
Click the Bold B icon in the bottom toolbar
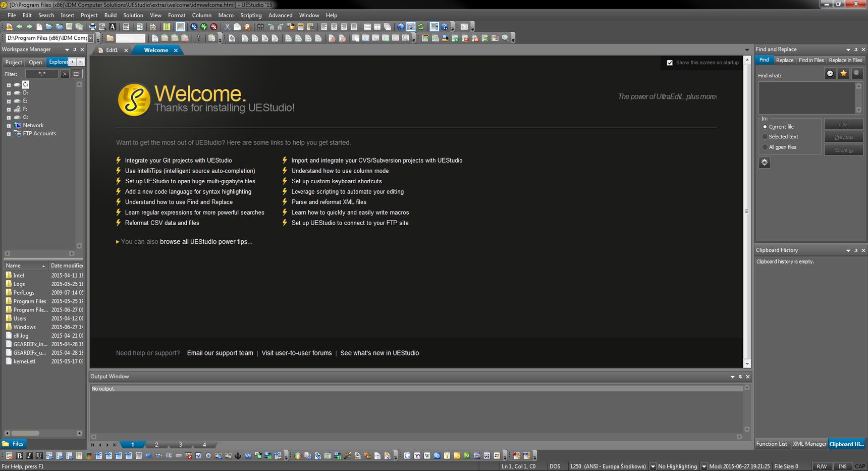19,456
